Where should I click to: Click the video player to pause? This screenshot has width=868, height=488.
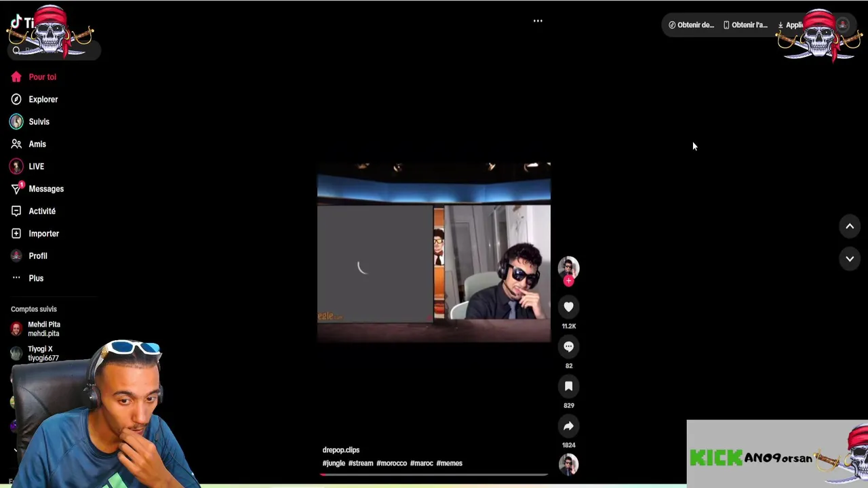[x=434, y=252]
